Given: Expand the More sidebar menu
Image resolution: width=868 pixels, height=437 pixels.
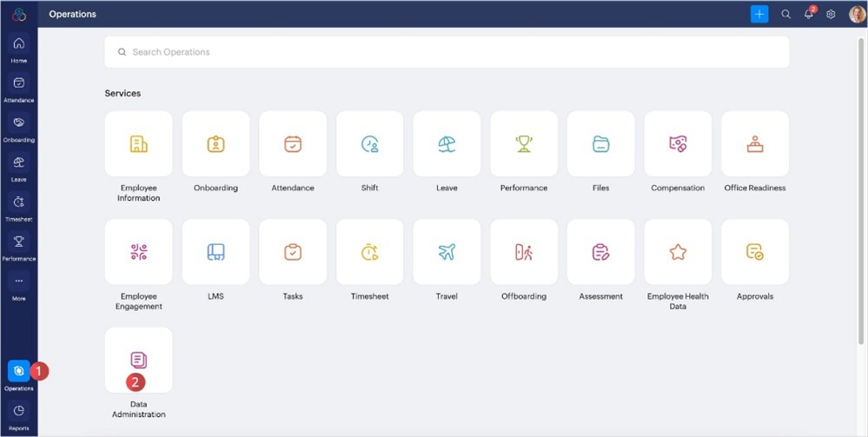Looking at the screenshot, I should 18,285.
